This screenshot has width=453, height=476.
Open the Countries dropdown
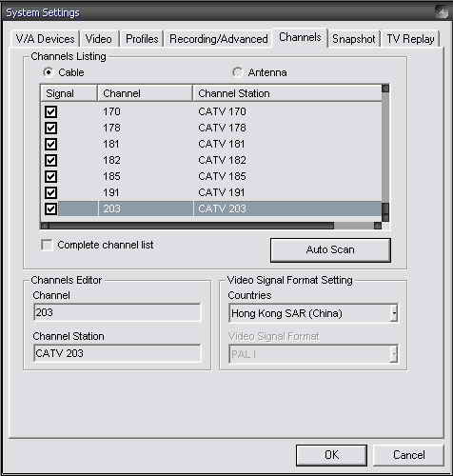(x=393, y=313)
